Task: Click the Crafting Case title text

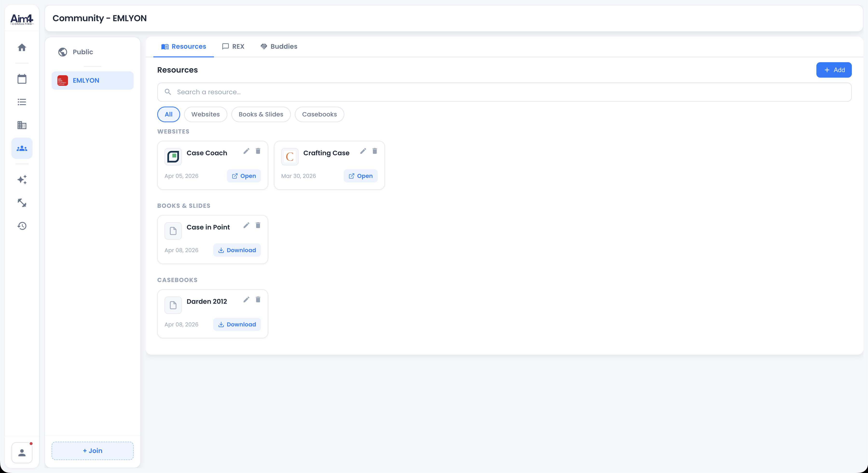Action: point(326,153)
